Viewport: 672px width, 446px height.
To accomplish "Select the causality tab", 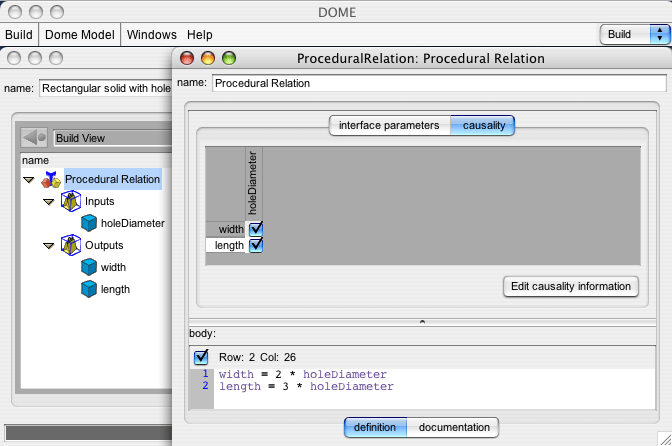I will pos(483,126).
